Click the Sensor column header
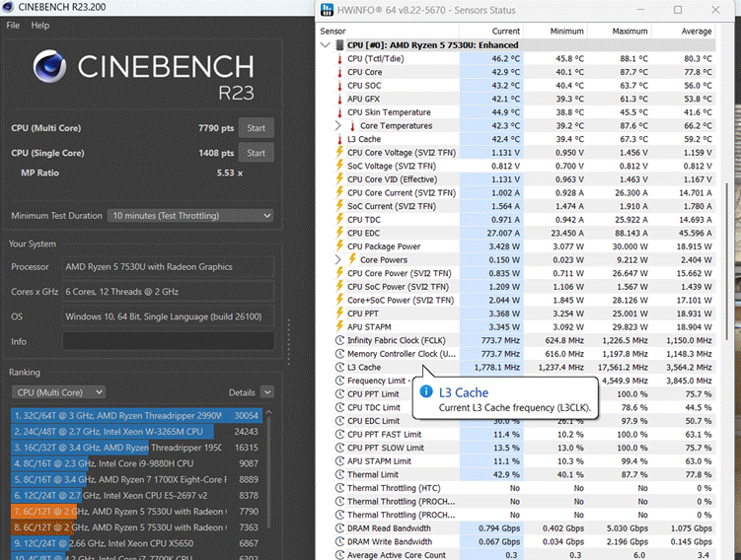 coord(389,32)
